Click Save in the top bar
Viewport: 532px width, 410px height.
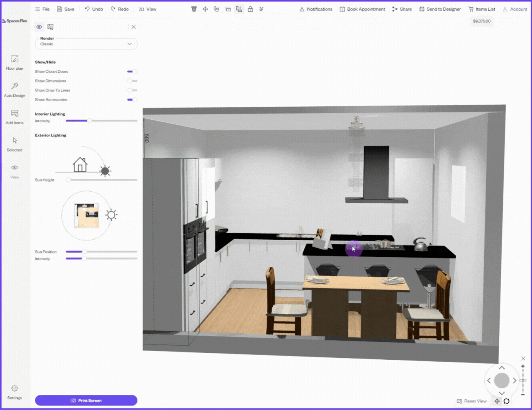[x=66, y=9]
